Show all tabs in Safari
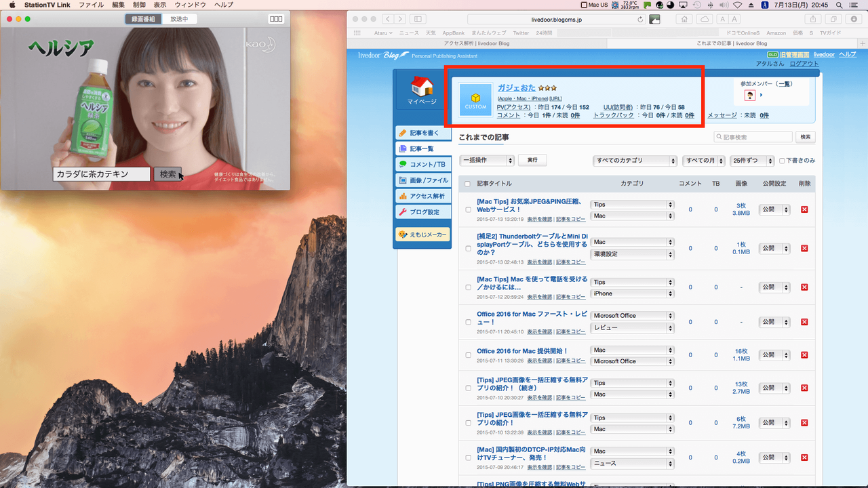 point(833,19)
